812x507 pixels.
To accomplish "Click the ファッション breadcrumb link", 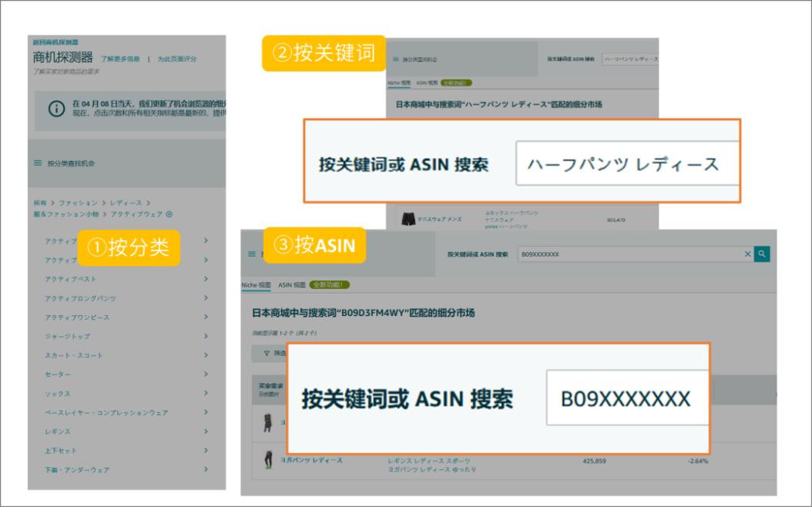I will click(x=80, y=202).
